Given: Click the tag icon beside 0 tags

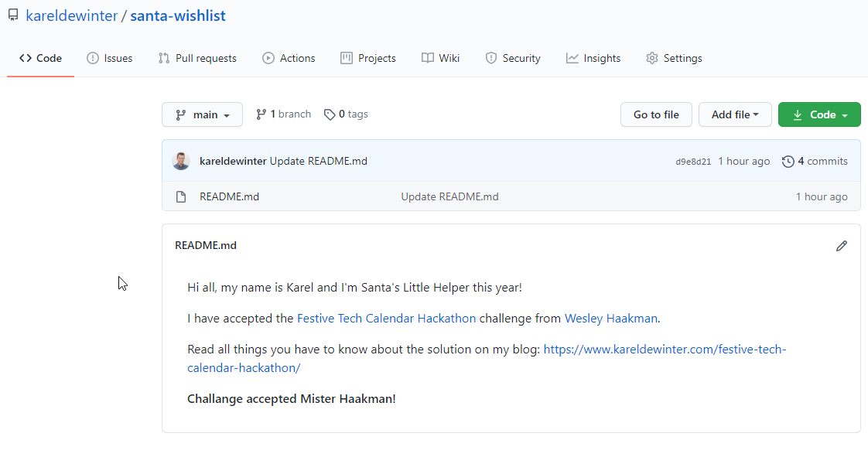Looking at the screenshot, I should [x=330, y=114].
